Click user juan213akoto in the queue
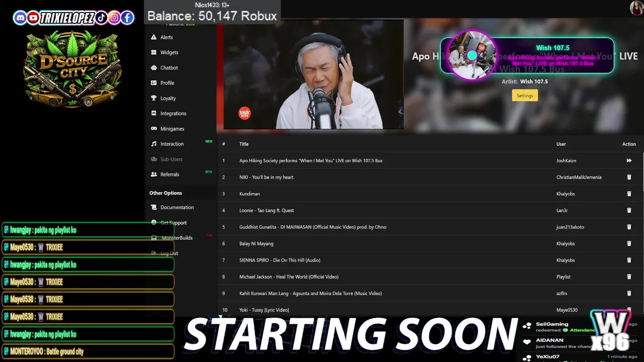Image resolution: width=644 pixels, height=362 pixels. pyautogui.click(x=570, y=227)
